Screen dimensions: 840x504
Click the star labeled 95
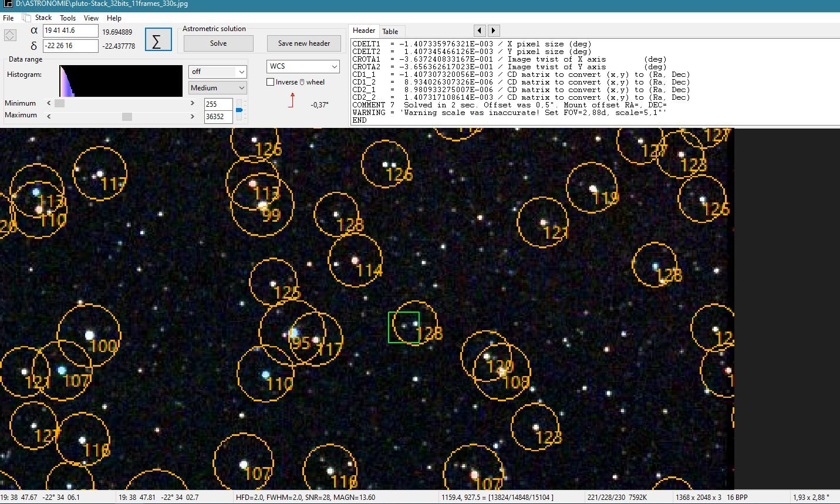(x=293, y=333)
